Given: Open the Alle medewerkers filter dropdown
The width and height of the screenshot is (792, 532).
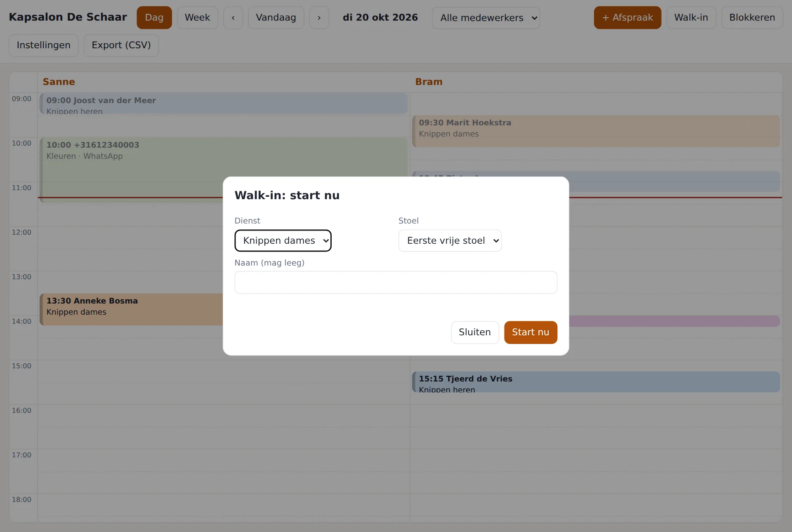Looking at the screenshot, I should (486, 18).
